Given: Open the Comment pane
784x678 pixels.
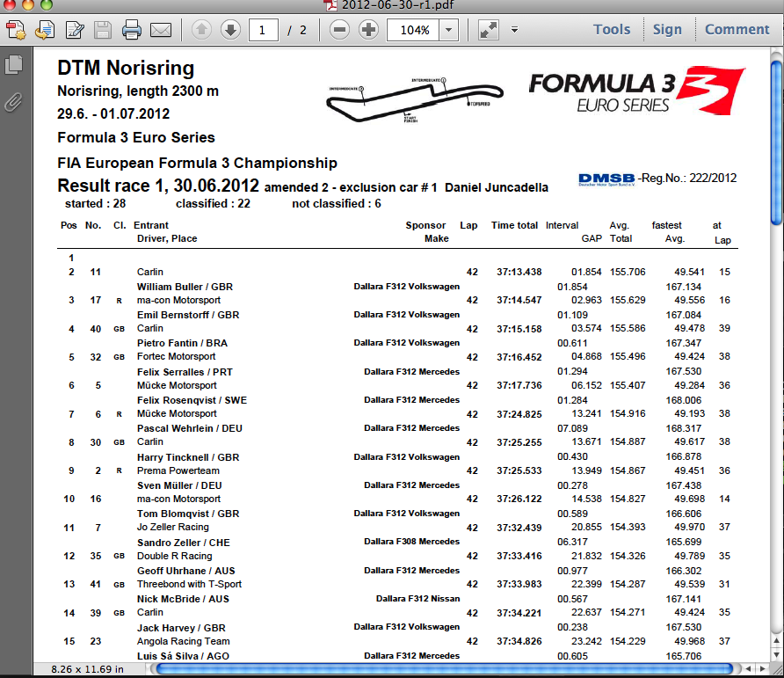Looking at the screenshot, I should click(x=737, y=29).
